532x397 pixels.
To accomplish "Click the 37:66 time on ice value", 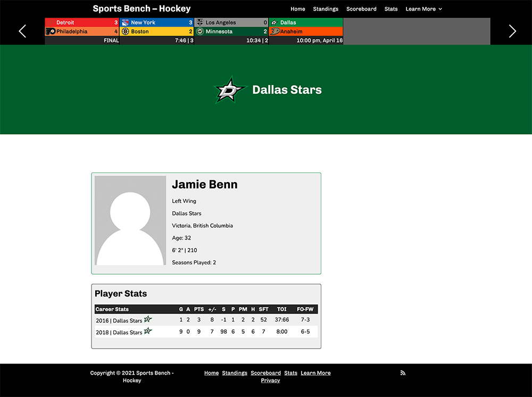I will (281, 320).
